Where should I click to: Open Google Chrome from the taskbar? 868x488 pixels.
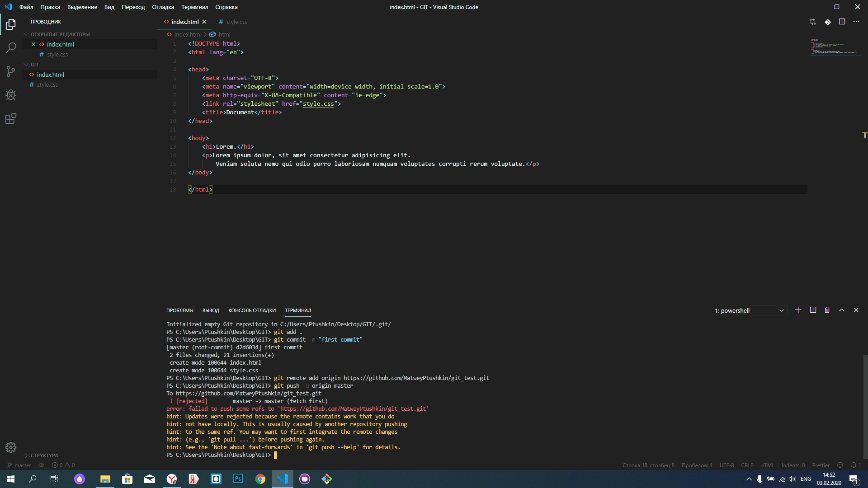coord(260,479)
